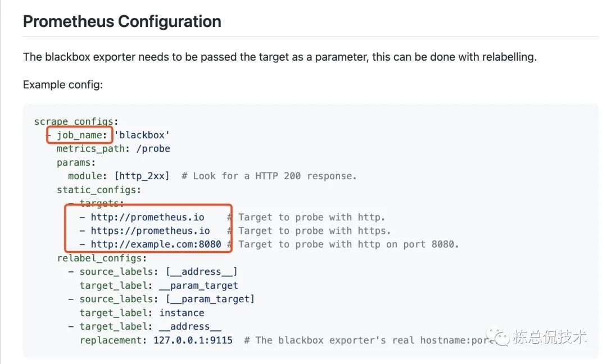Image resolution: width=607 pixels, height=364 pixels.
Task: Select the [__address__] source label value
Action: (x=201, y=272)
